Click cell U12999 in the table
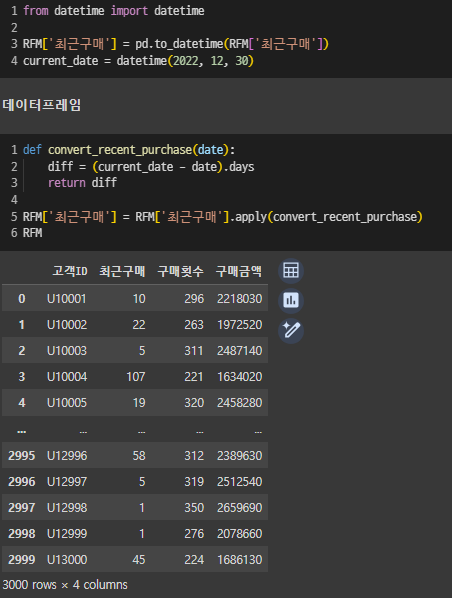This screenshot has width=452, height=598. click(67, 534)
